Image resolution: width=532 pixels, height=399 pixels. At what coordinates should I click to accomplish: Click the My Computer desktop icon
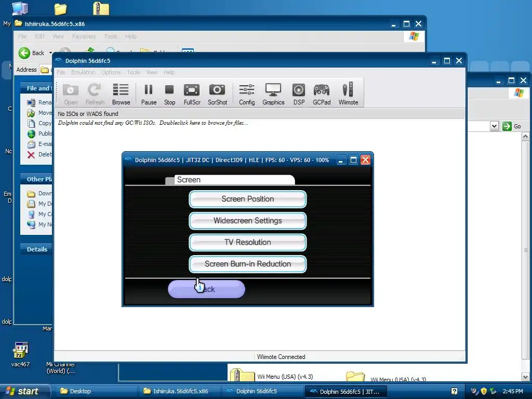tap(20, 8)
